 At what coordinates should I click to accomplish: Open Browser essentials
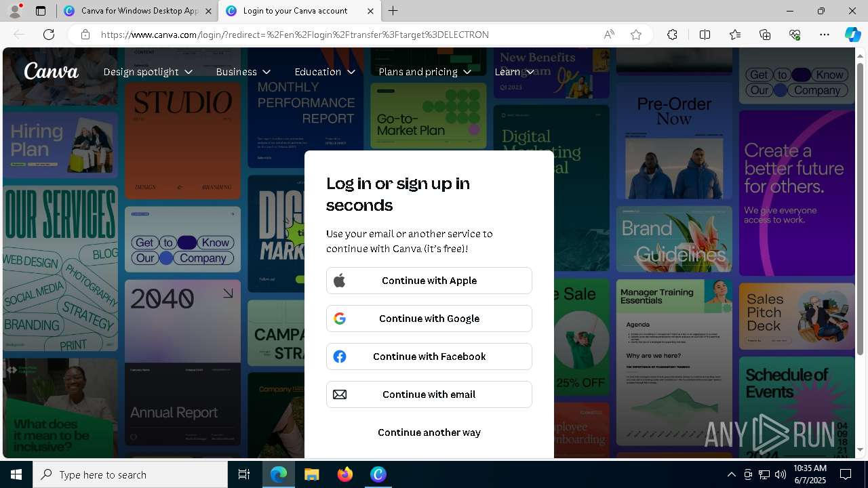(795, 35)
